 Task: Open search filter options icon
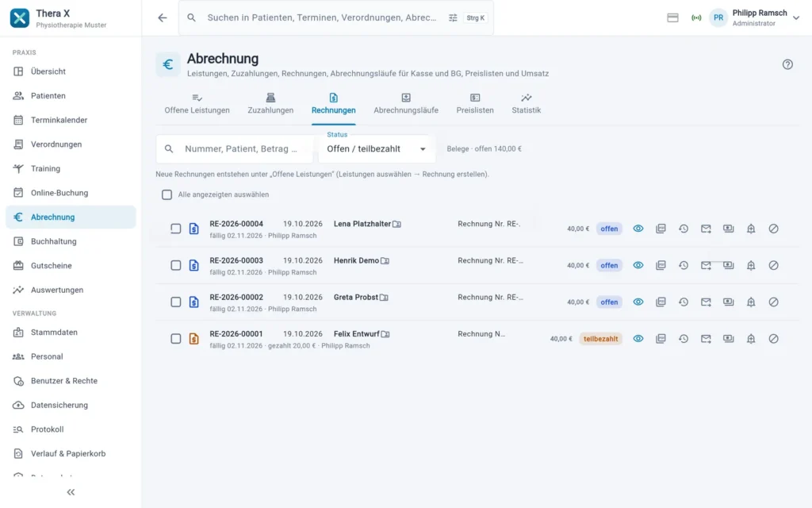pyautogui.click(x=453, y=17)
